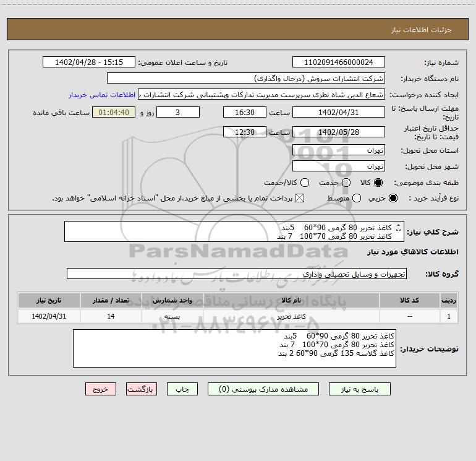Click the days remaining field showing 3
This screenshot has width=476, height=461.
pos(178,112)
